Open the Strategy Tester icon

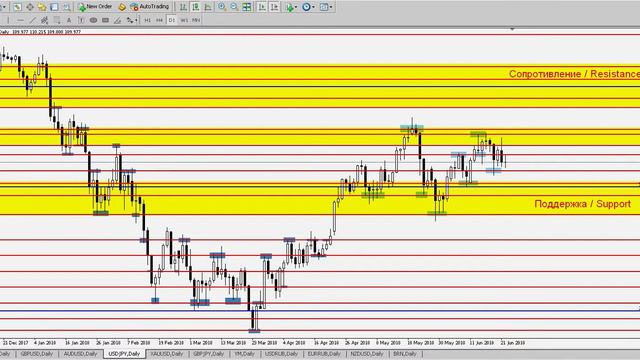coord(66,7)
